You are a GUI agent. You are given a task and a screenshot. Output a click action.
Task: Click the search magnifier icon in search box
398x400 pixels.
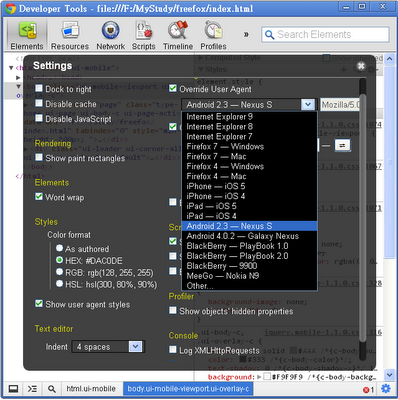click(269, 35)
